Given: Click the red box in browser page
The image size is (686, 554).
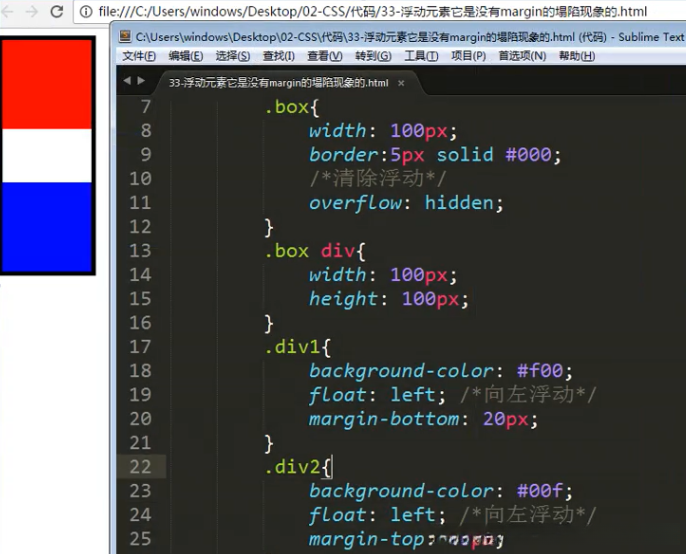Looking at the screenshot, I should 46,84.
